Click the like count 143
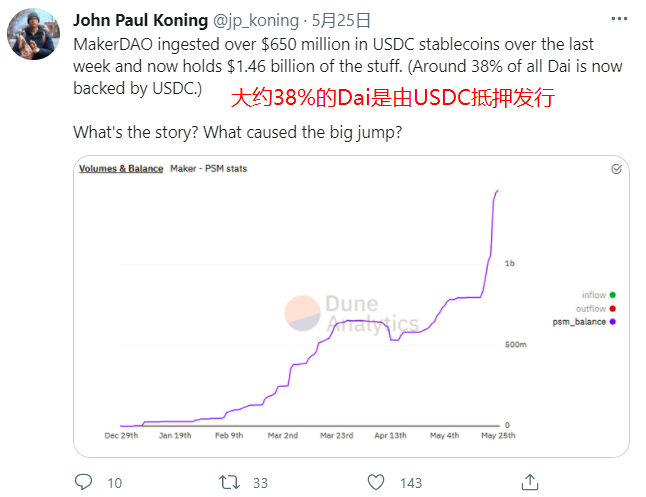 [x=411, y=483]
